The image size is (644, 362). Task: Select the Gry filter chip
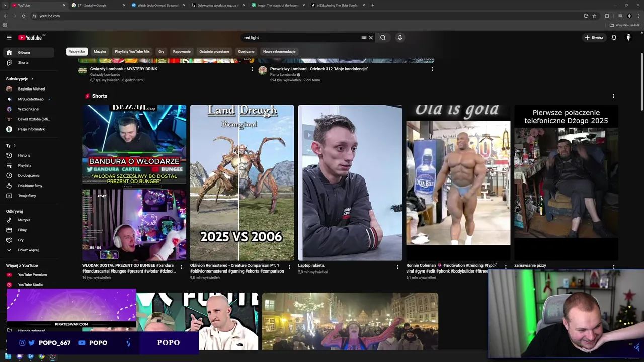(162, 51)
